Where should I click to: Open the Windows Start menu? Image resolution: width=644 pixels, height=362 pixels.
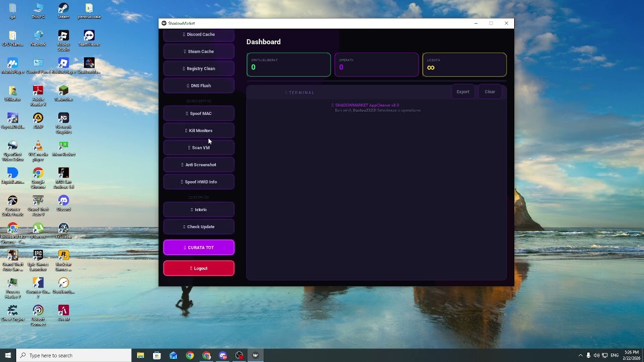coord(8,355)
